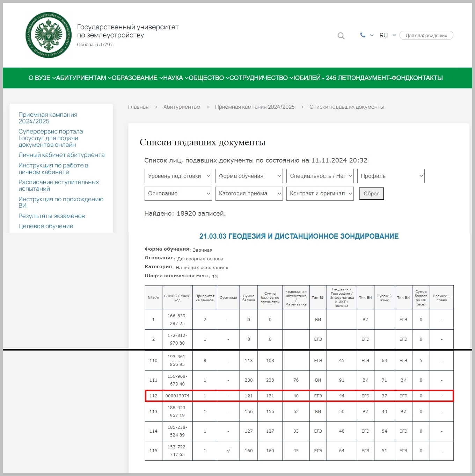The image size is (475, 476).
Task: Go to 'Приемная кампания 2024/2025' breadcrumb
Action: tap(255, 107)
